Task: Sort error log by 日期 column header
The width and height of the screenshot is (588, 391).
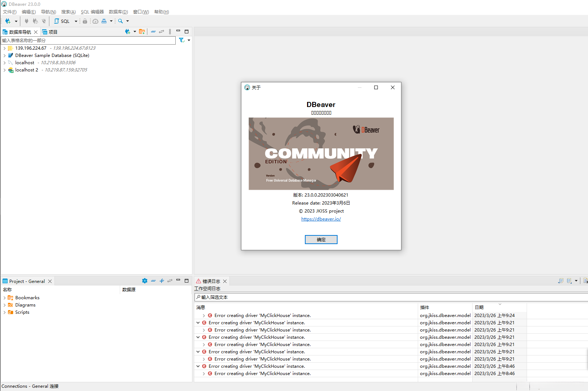Action: (x=499, y=307)
